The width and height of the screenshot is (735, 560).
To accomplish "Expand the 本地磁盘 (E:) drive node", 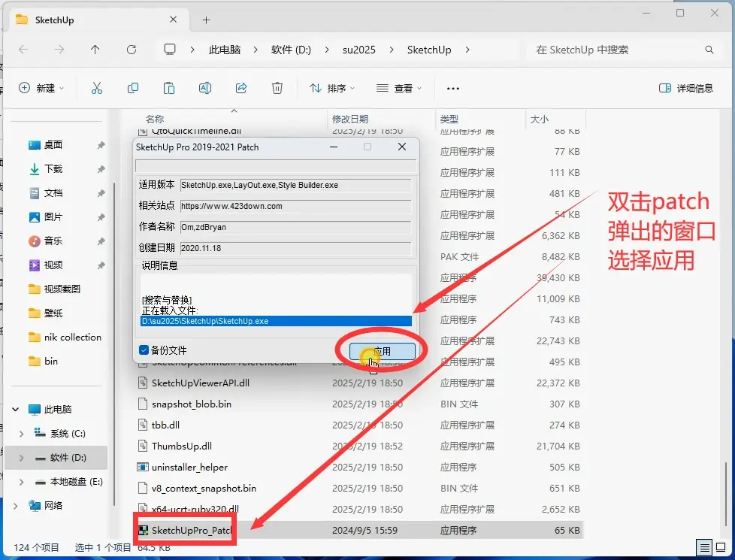I will tap(21, 482).
